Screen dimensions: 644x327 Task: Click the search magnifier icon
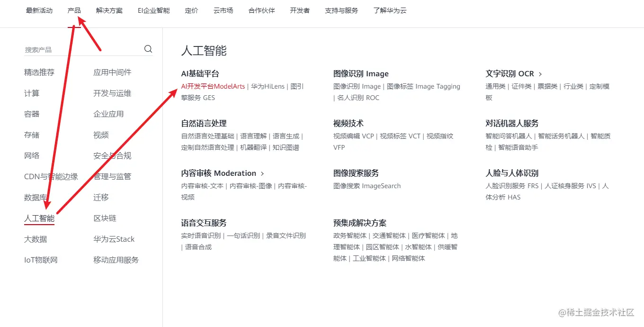148,49
